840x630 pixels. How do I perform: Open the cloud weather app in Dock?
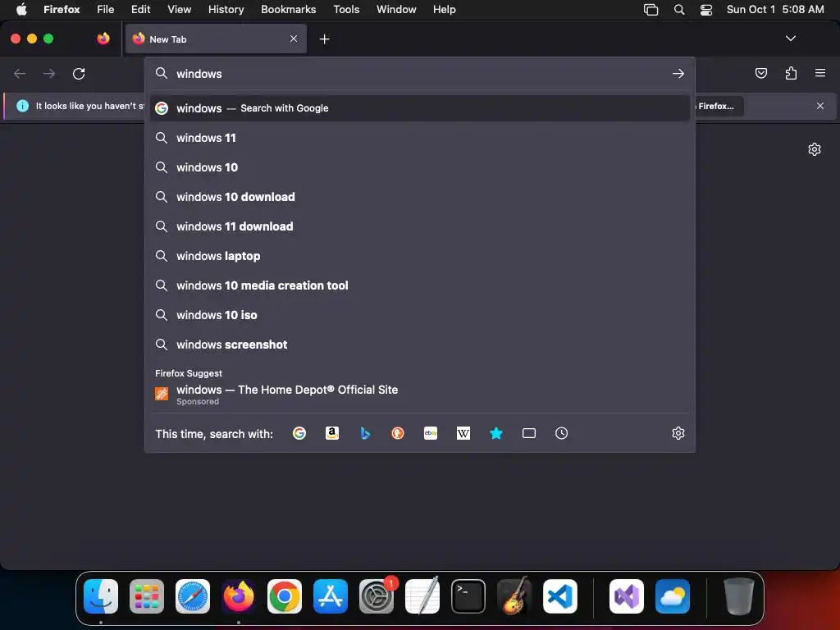click(673, 596)
